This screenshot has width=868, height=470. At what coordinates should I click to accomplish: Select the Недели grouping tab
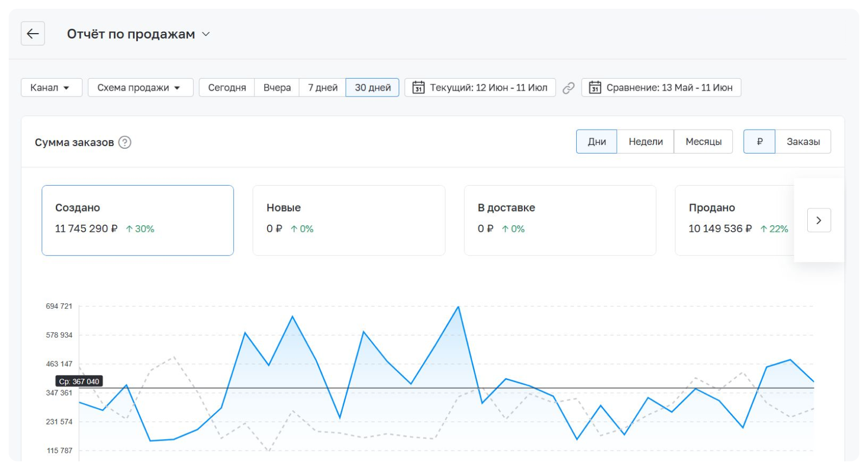point(645,142)
